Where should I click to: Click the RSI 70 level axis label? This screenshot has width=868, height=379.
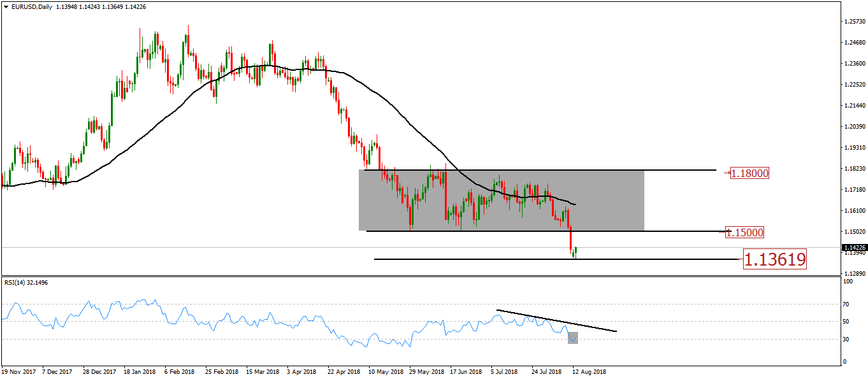point(846,304)
